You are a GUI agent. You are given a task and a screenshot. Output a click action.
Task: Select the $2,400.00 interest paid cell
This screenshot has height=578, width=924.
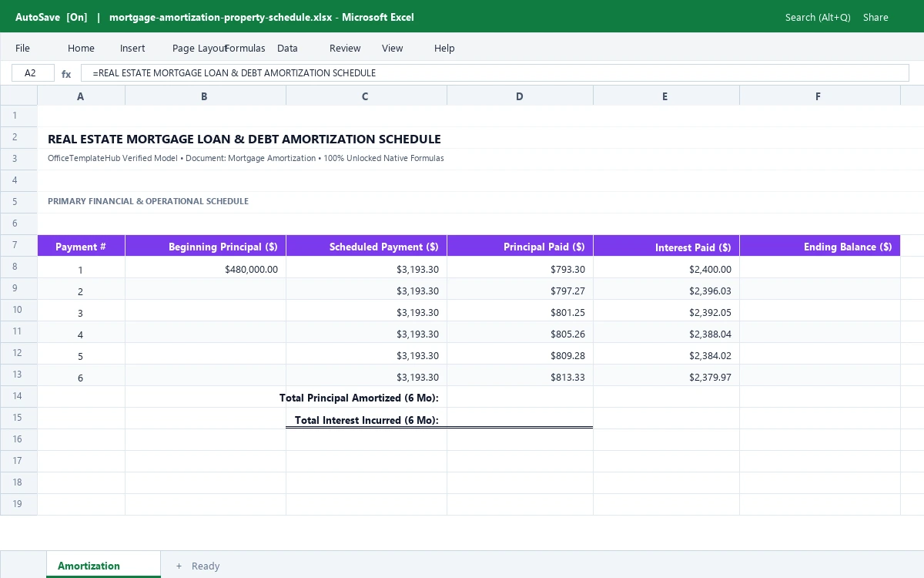point(666,267)
